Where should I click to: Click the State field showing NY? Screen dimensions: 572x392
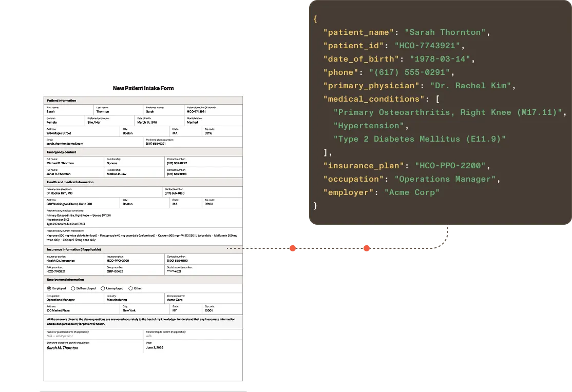point(186,309)
